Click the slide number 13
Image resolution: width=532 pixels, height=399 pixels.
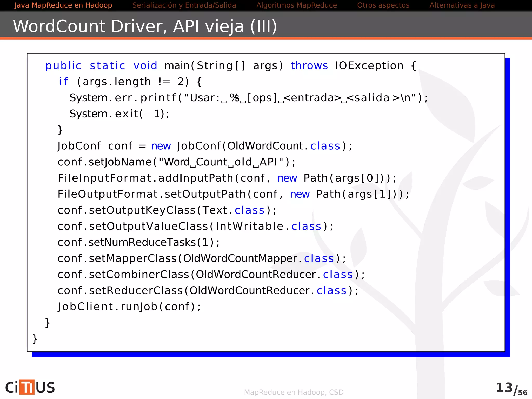(x=504, y=388)
